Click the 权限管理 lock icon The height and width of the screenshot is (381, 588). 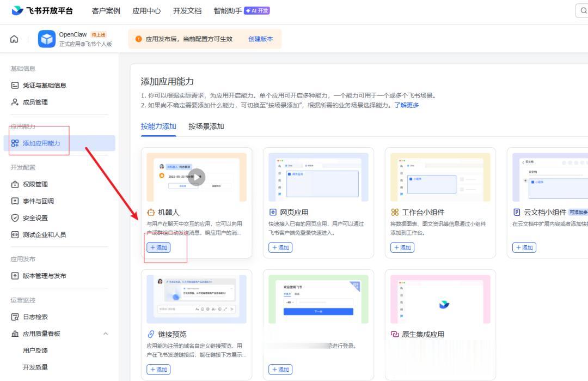pyautogui.click(x=15, y=184)
